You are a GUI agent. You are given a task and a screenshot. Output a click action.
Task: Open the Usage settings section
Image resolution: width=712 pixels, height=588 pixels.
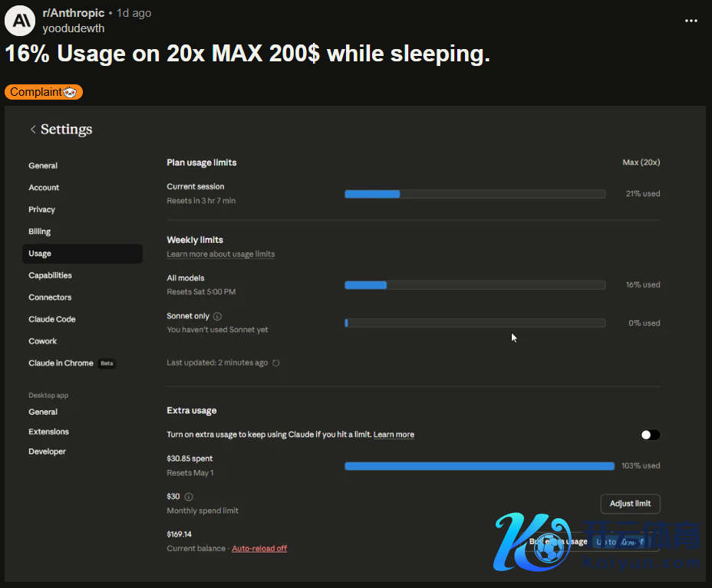click(40, 254)
